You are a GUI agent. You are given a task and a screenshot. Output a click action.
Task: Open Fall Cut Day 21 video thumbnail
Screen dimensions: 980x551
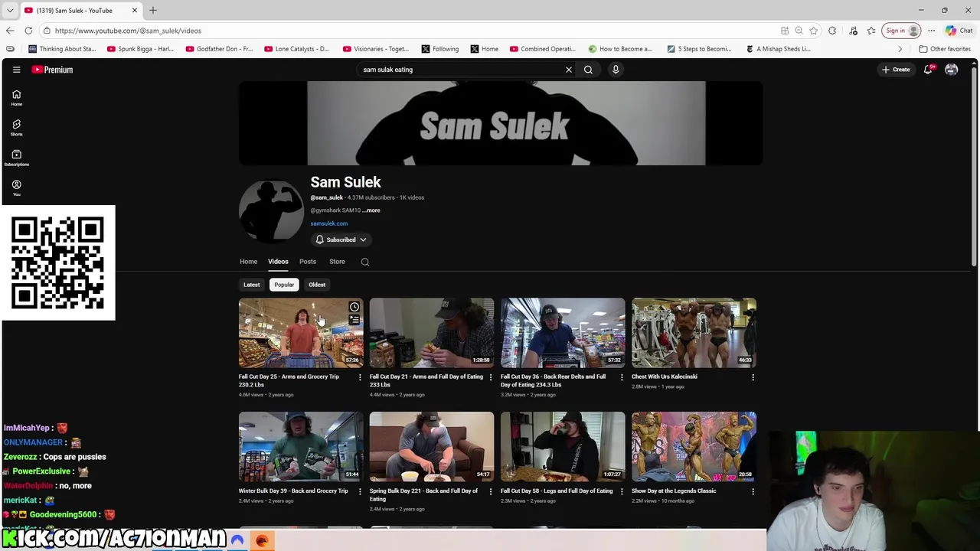pos(432,333)
